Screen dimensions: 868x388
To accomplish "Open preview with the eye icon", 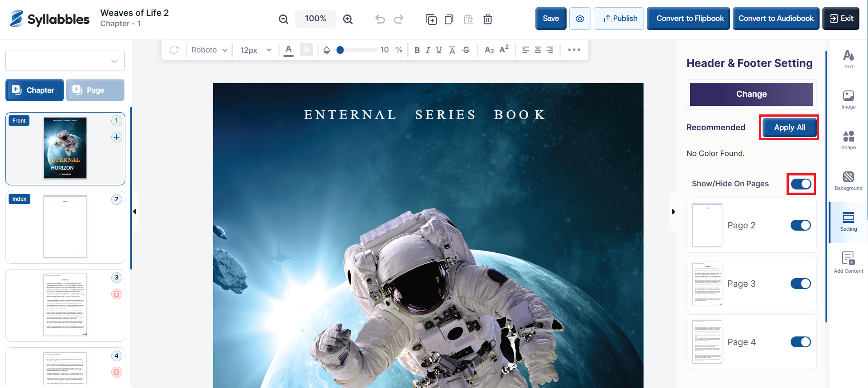I will (x=580, y=19).
